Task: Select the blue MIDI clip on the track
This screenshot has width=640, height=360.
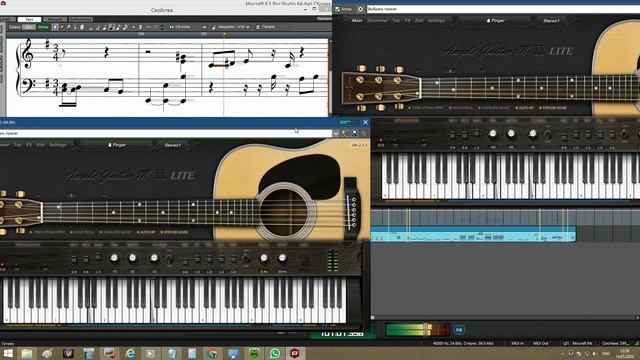Action: 473,234
